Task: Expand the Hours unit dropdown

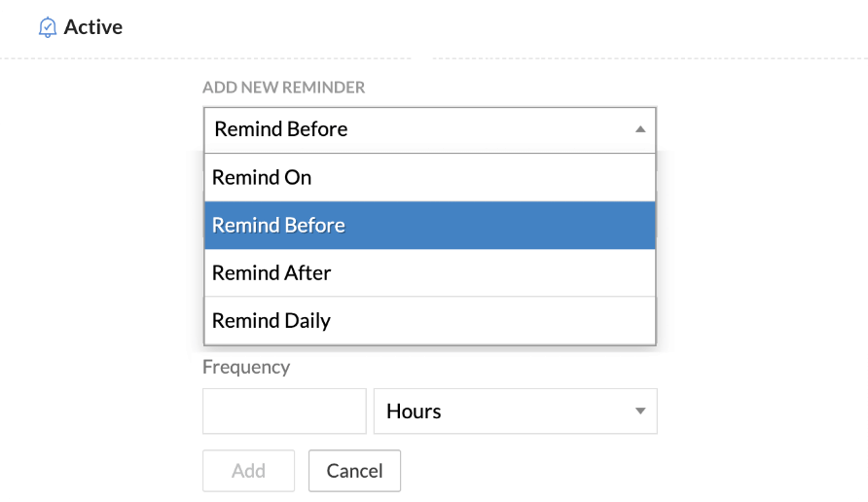Action: pos(515,411)
